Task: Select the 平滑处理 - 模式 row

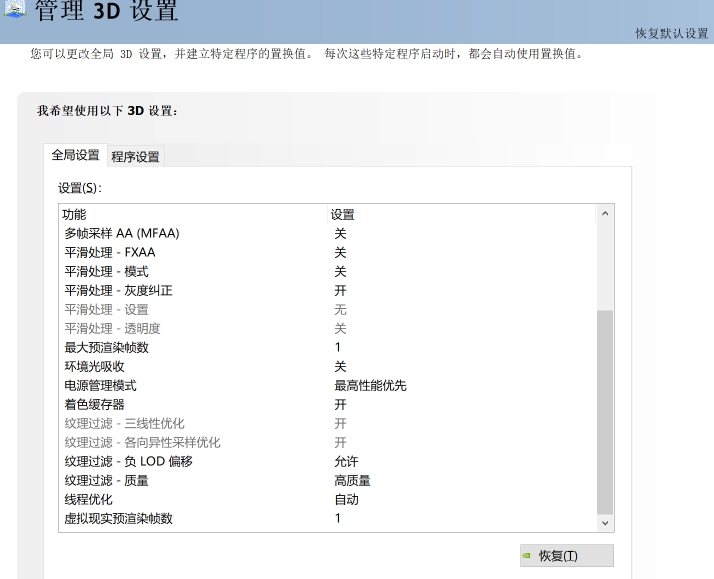Action: pos(328,272)
